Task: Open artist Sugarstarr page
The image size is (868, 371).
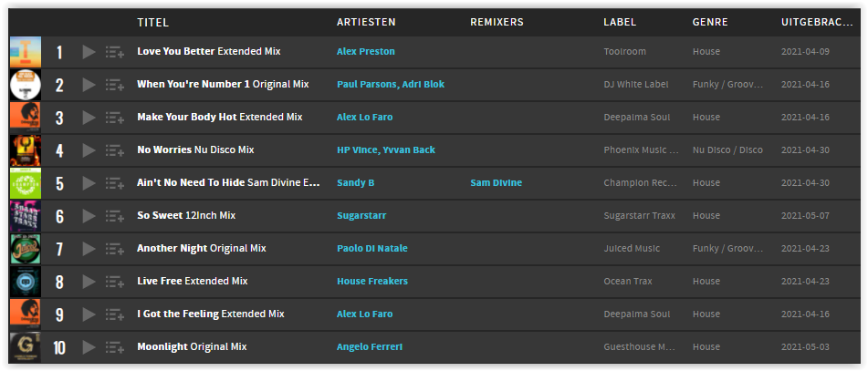Action: pos(361,216)
